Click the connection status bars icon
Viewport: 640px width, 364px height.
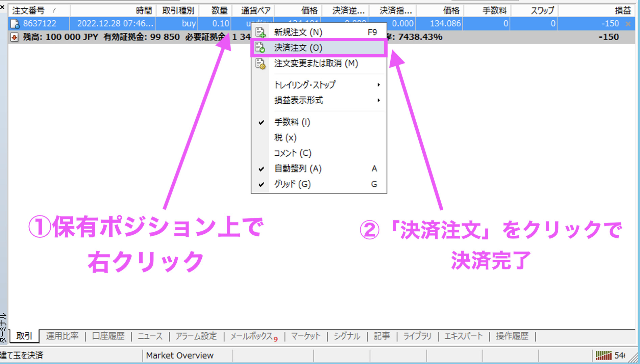(604, 355)
